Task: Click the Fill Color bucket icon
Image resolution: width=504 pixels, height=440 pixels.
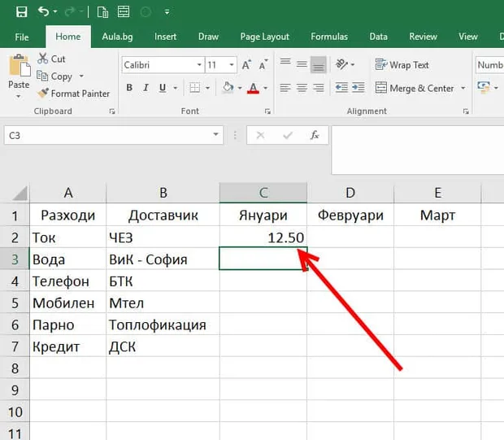Action: 228,88
